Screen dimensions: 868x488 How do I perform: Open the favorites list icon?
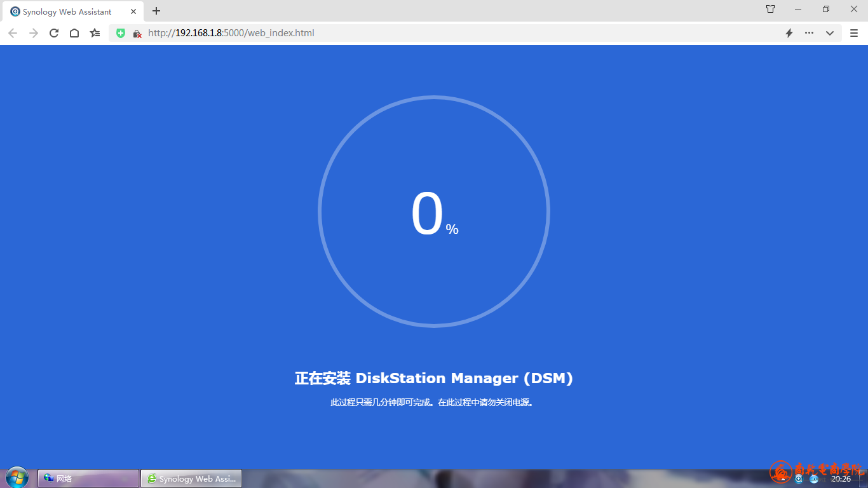click(x=95, y=33)
